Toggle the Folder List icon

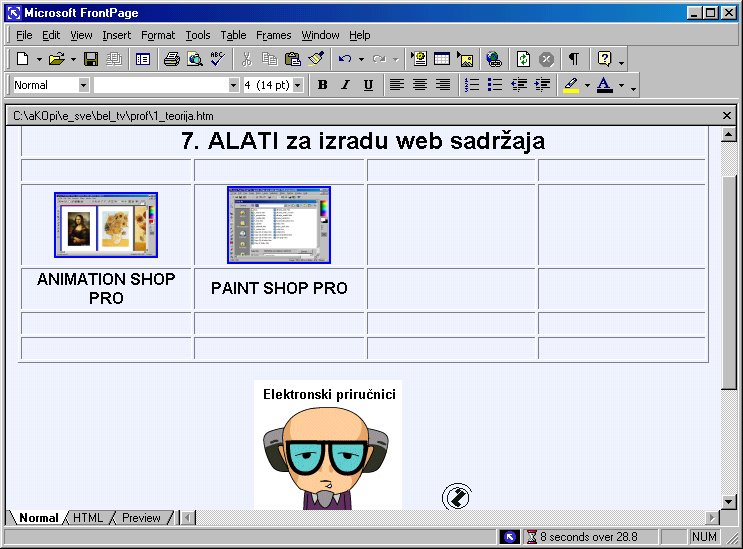143,59
